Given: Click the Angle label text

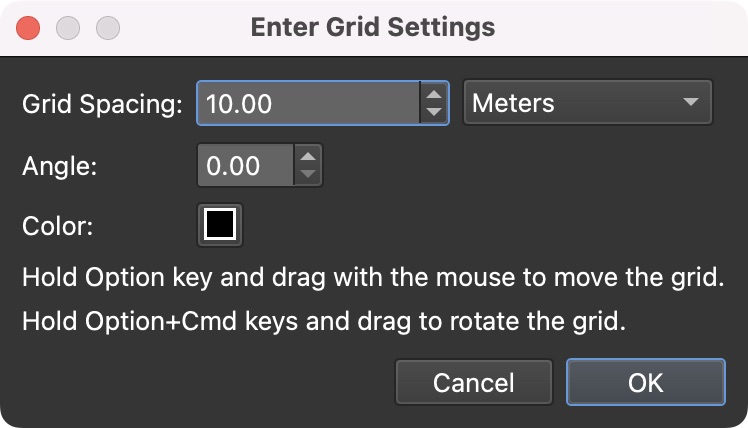Looking at the screenshot, I should point(59,167).
